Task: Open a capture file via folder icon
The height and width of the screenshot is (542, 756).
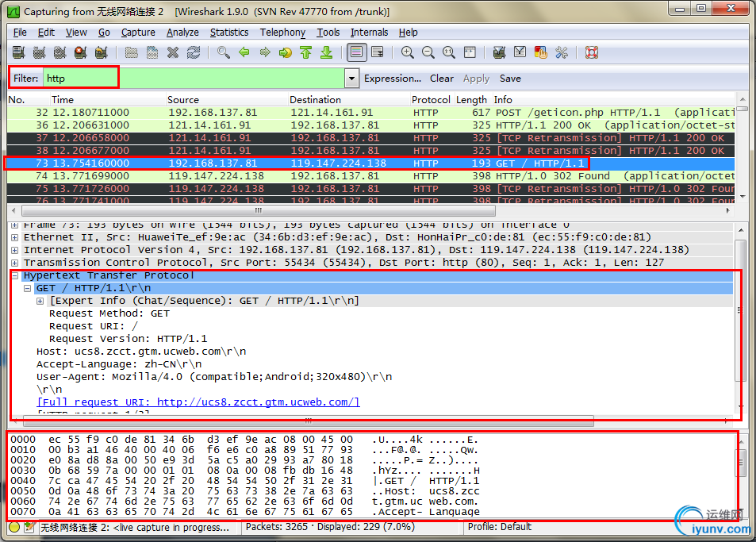Action: point(131,52)
